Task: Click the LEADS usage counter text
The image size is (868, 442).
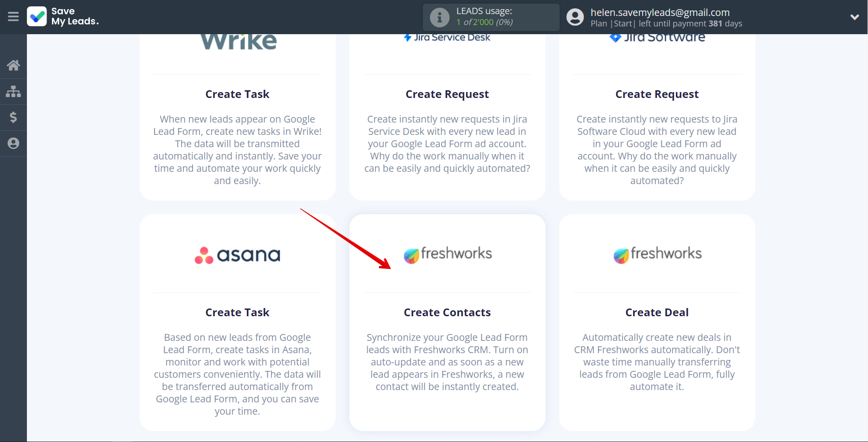Action: (484, 17)
